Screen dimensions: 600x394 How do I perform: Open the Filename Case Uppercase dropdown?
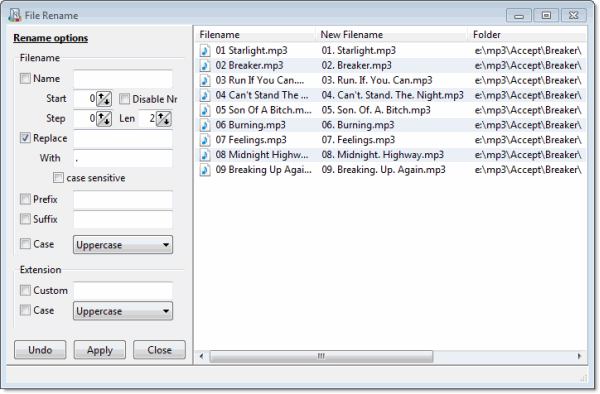click(x=123, y=245)
